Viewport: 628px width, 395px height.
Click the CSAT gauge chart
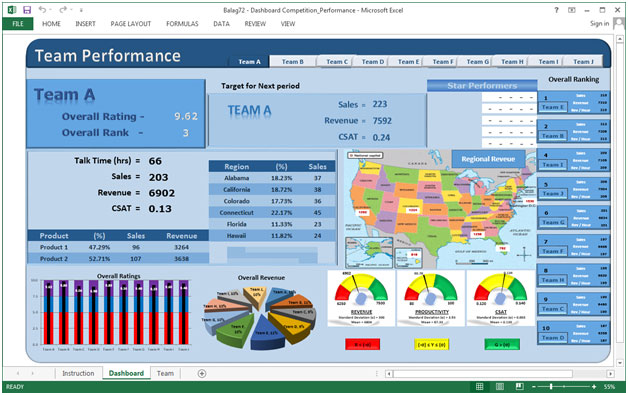[501, 298]
